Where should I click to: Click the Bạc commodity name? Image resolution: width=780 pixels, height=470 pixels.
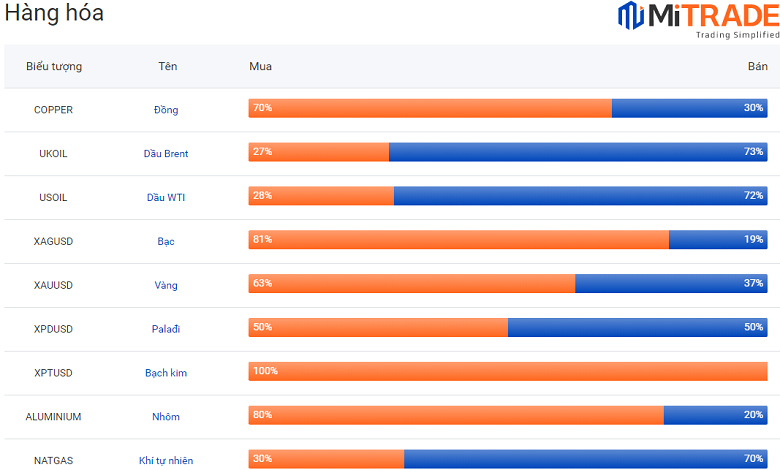(166, 242)
